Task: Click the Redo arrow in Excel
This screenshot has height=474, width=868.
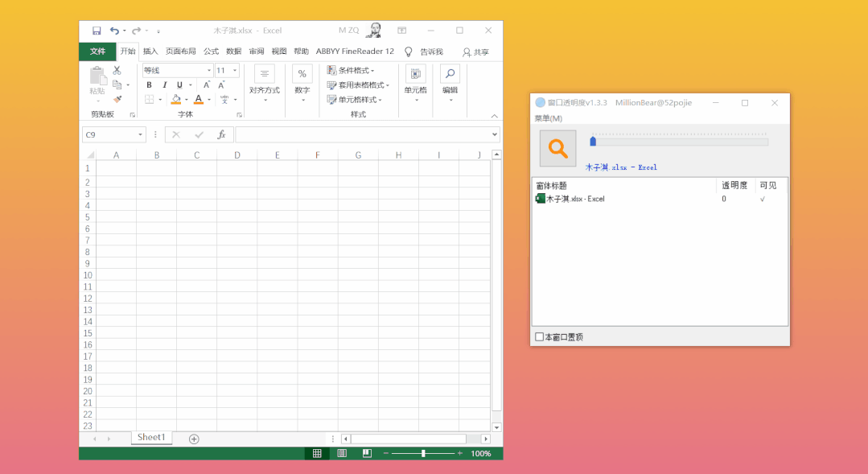Action: coord(136,31)
